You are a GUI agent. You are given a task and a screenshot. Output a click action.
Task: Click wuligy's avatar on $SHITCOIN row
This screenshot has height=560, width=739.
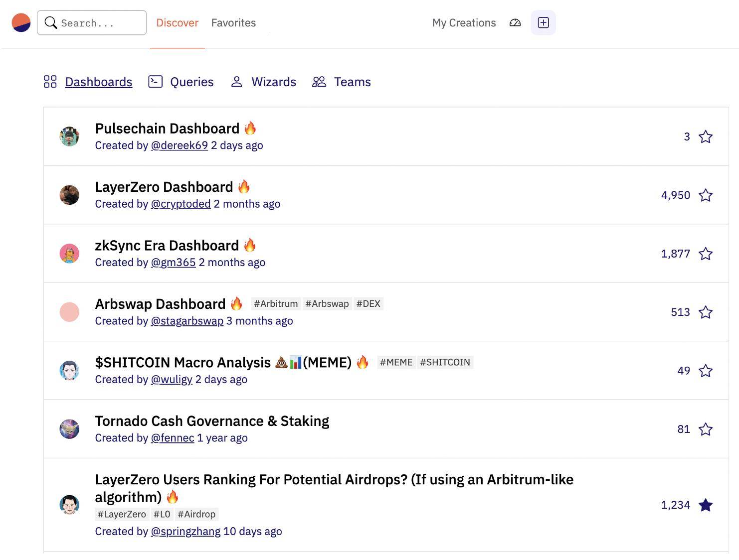(69, 371)
